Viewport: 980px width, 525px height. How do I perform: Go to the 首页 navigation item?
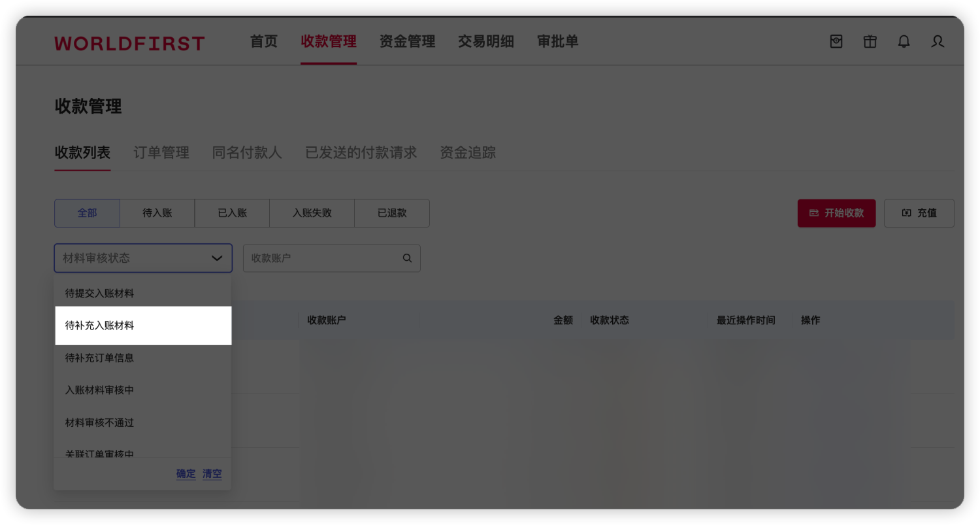pyautogui.click(x=264, y=42)
